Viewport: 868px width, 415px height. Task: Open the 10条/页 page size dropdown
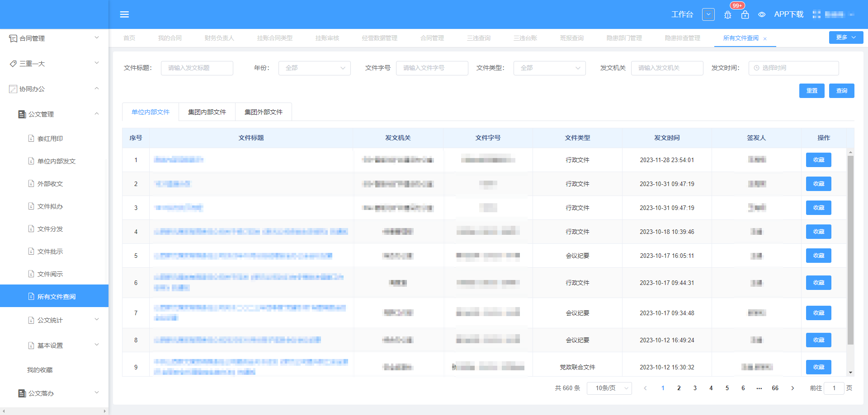pos(609,388)
